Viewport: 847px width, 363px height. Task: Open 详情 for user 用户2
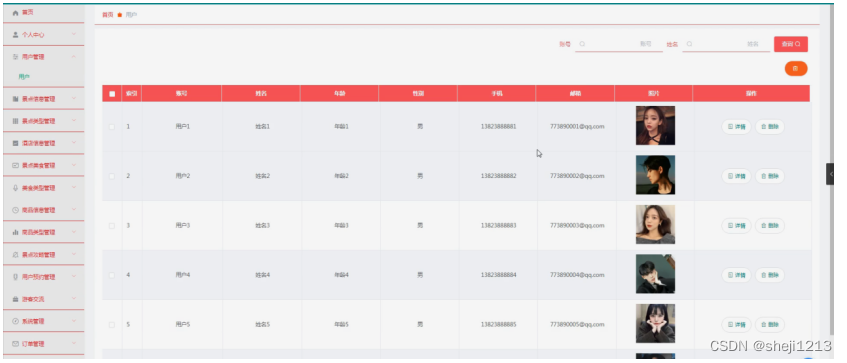pos(736,176)
